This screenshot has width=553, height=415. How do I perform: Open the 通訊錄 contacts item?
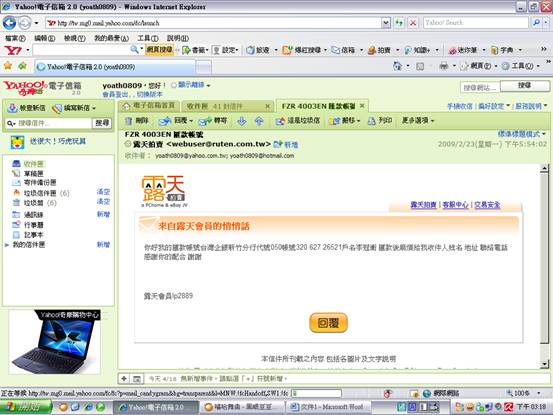[x=34, y=215]
